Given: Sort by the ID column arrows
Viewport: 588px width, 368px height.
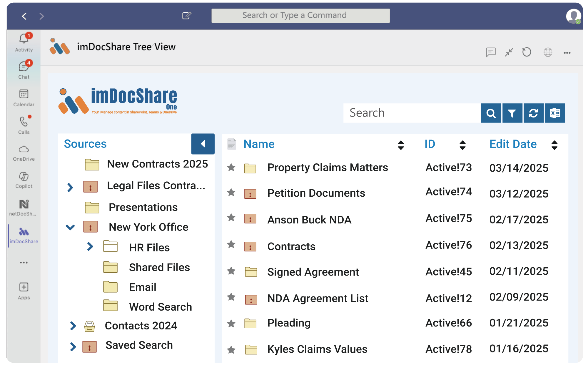Looking at the screenshot, I should [462, 145].
